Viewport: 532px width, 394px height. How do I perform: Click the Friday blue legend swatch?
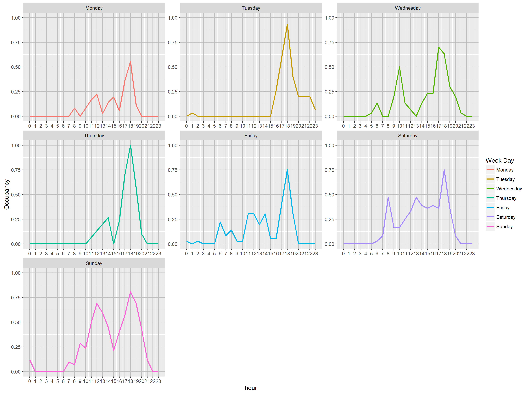pos(490,208)
